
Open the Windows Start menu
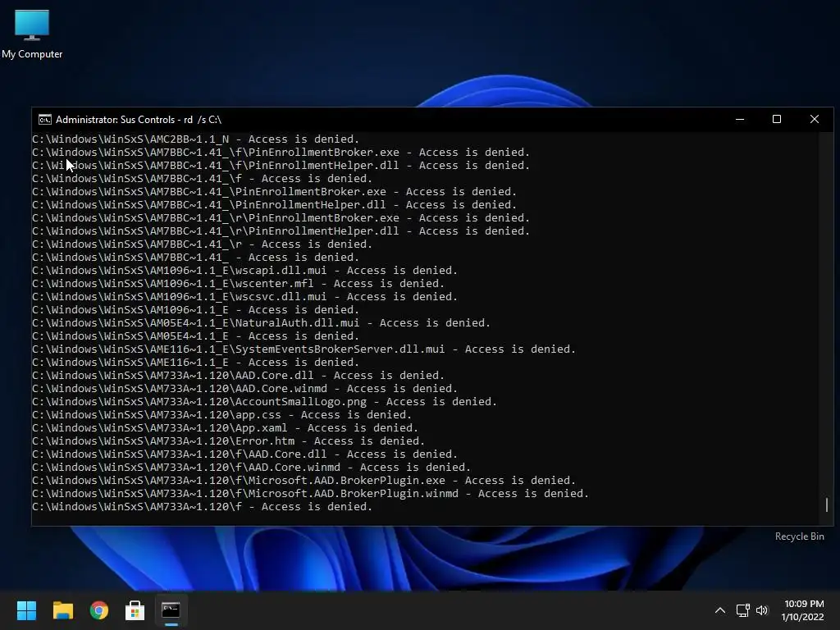[x=26, y=610]
